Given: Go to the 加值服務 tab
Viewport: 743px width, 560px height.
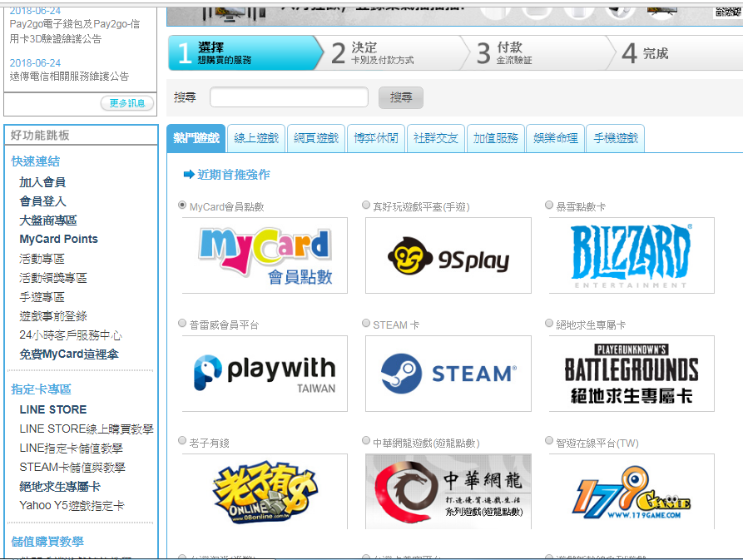Looking at the screenshot, I should click(496, 138).
